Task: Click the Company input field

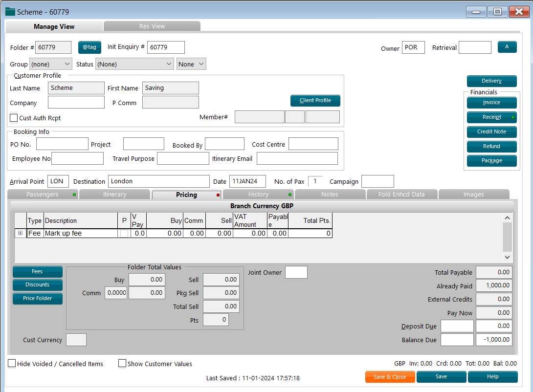Action: tap(76, 102)
